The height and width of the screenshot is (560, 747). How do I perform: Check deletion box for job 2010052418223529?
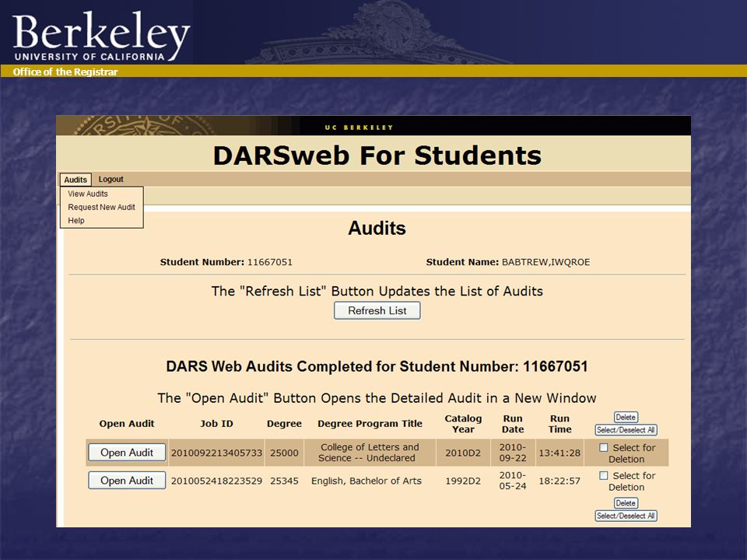(x=604, y=476)
